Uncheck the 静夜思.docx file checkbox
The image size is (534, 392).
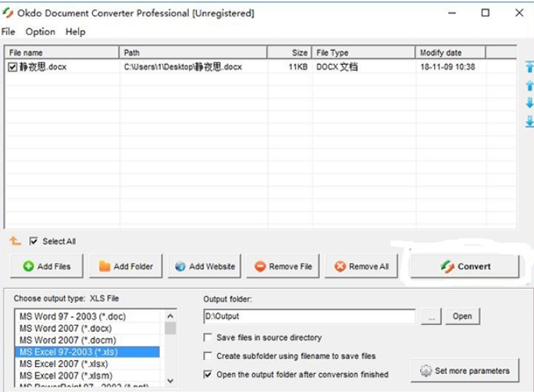[12, 67]
